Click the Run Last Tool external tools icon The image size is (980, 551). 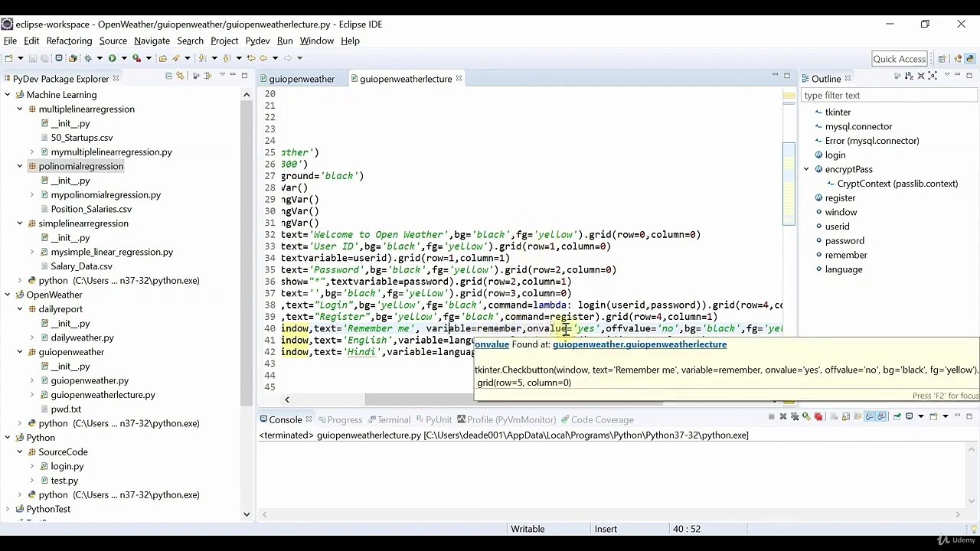pyautogui.click(x=136, y=58)
